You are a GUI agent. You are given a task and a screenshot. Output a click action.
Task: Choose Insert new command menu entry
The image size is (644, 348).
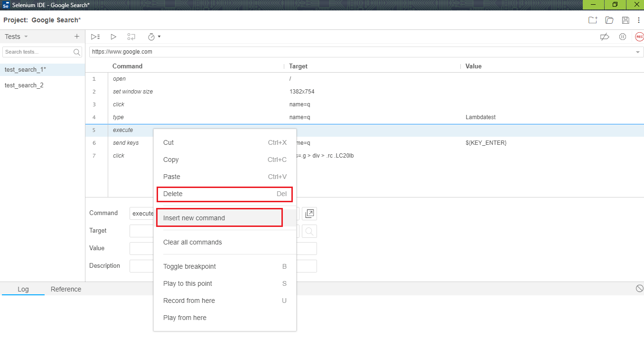219,218
